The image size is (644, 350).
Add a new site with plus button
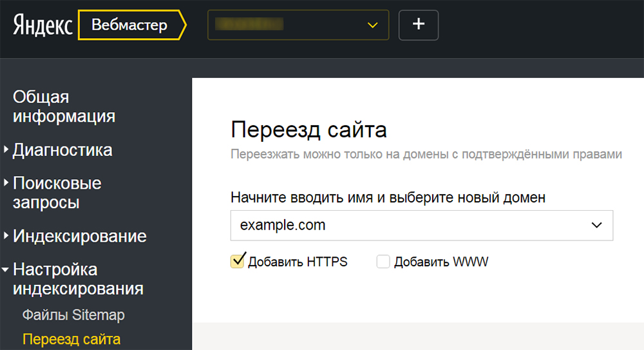[x=419, y=24]
